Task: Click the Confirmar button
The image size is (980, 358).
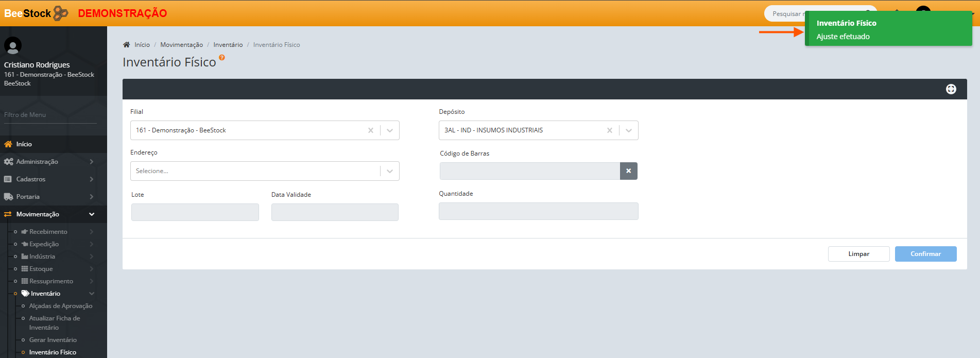Action: point(925,254)
